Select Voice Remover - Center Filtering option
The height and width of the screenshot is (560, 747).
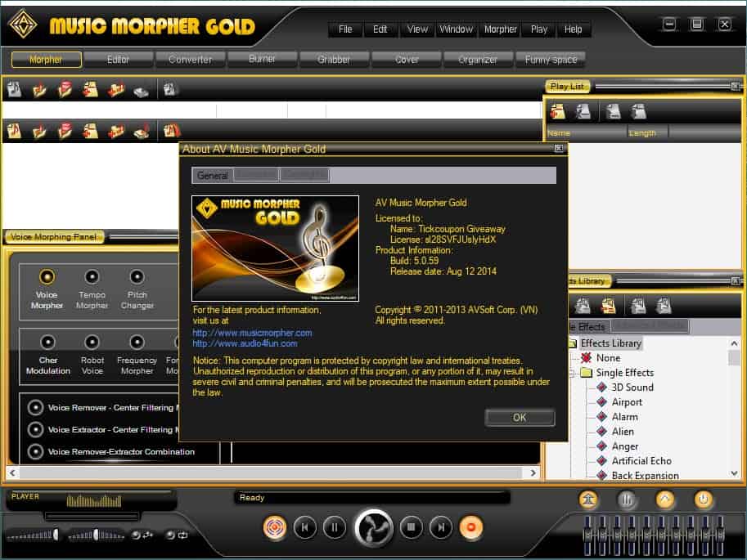click(35, 408)
